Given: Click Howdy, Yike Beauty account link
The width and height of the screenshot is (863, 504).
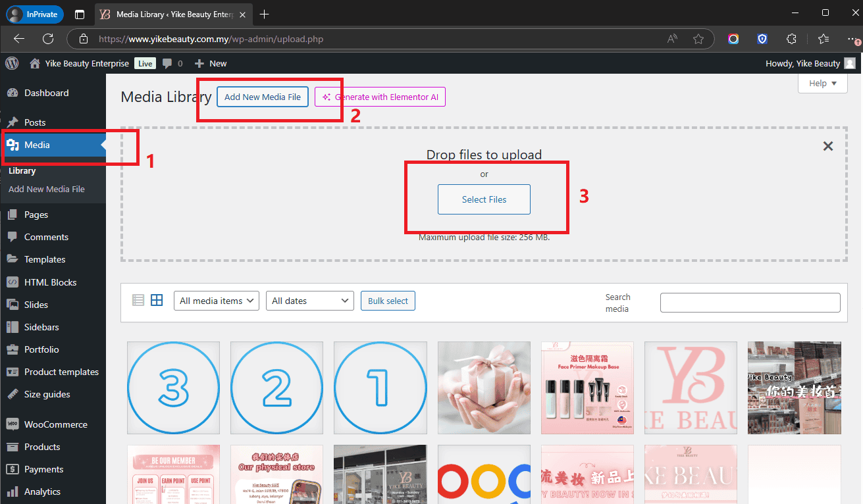Looking at the screenshot, I should point(810,64).
